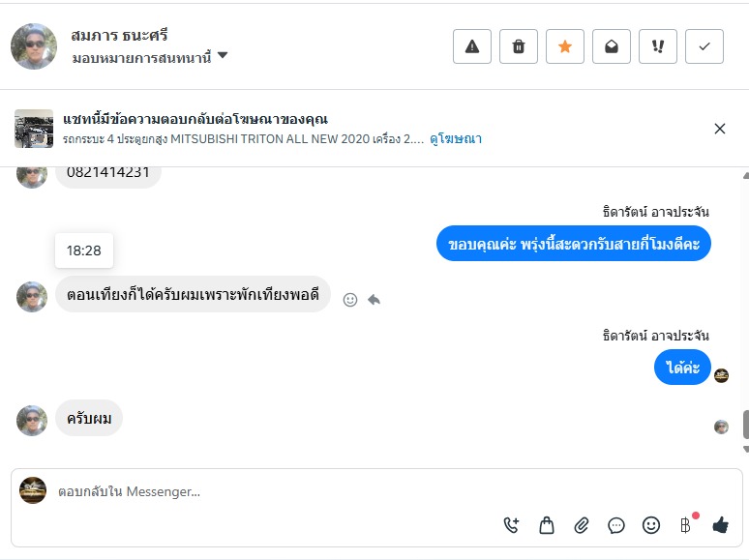Open the emoji picker in composer
The image size is (749, 560).
(651, 525)
